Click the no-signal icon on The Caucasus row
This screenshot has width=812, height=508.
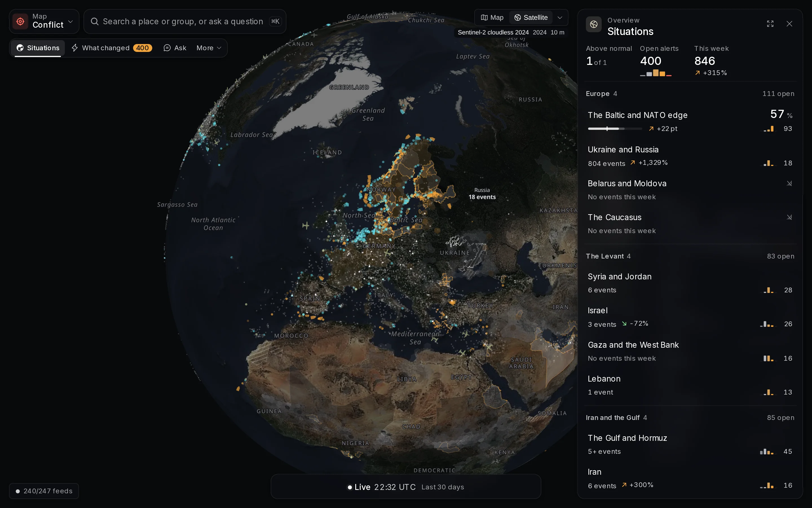coord(789,217)
